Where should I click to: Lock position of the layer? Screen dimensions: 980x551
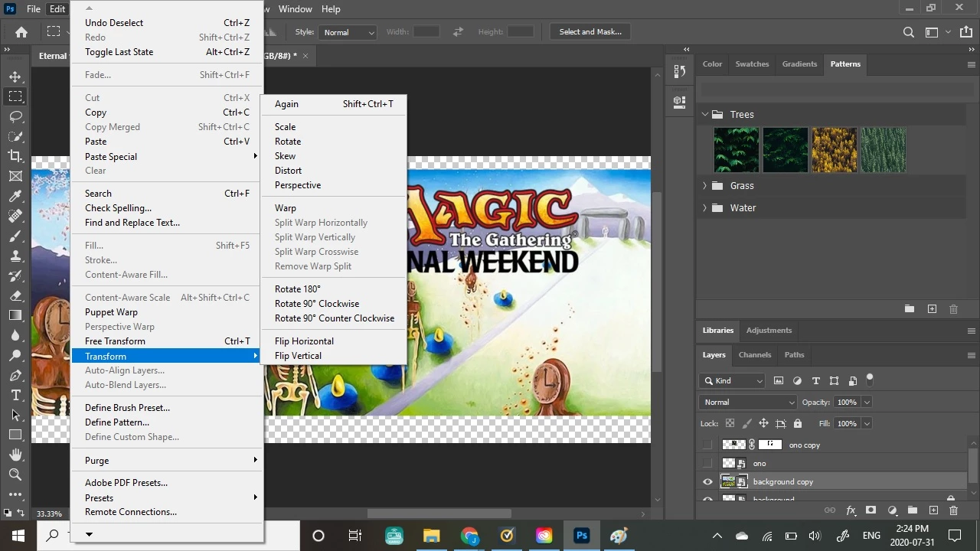(763, 423)
